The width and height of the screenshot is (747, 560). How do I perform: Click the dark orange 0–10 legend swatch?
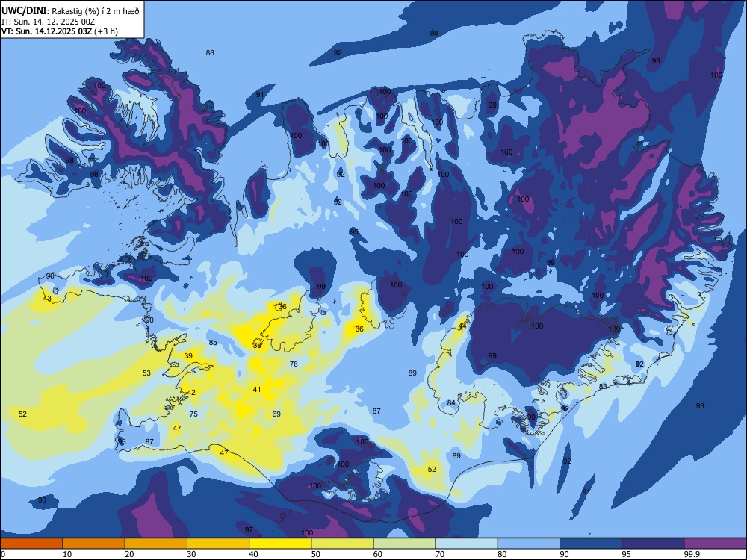click(31, 544)
